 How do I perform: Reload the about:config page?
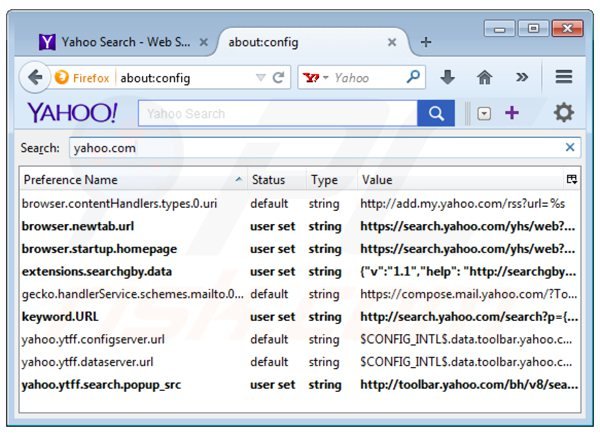(279, 78)
